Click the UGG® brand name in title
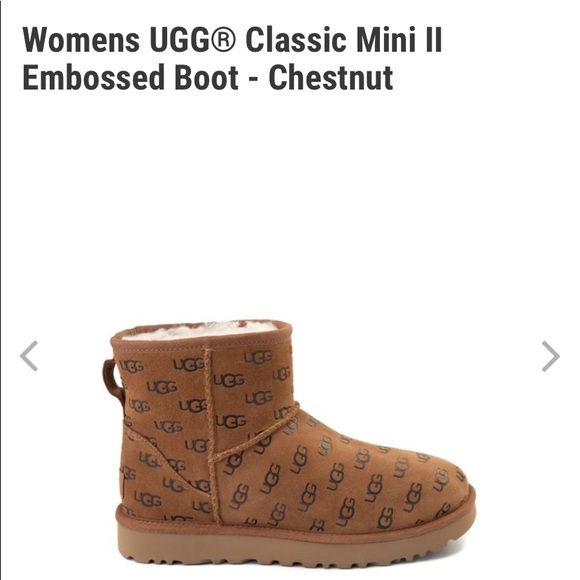This screenshot has height=580, width=580. (192, 39)
